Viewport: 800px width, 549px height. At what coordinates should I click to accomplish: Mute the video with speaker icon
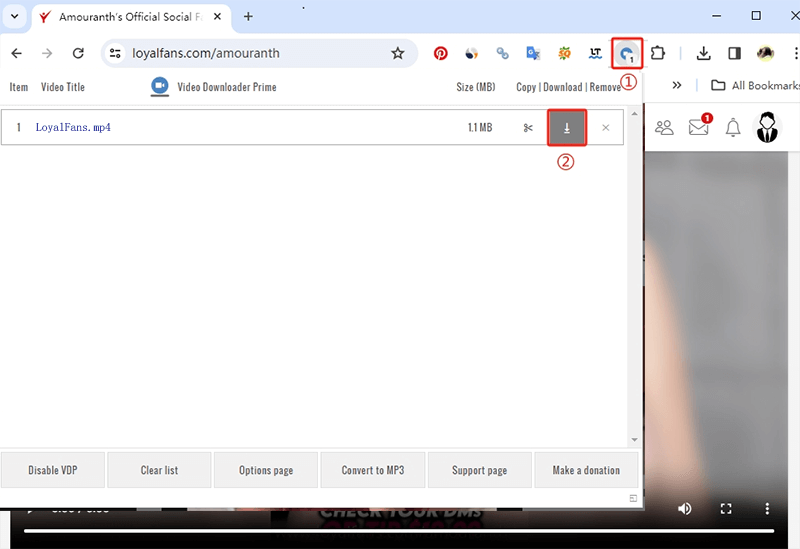click(685, 508)
